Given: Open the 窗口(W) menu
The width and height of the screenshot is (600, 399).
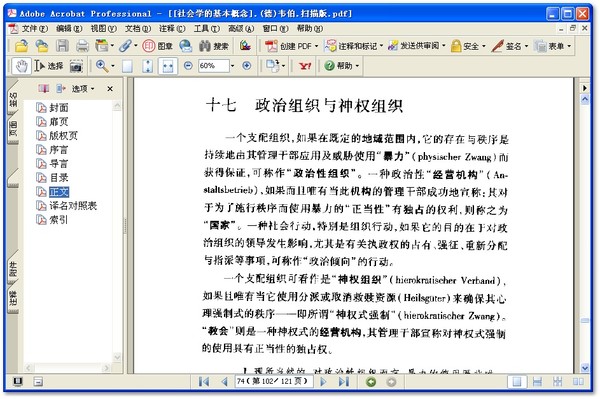Looking at the screenshot, I should coord(276,29).
